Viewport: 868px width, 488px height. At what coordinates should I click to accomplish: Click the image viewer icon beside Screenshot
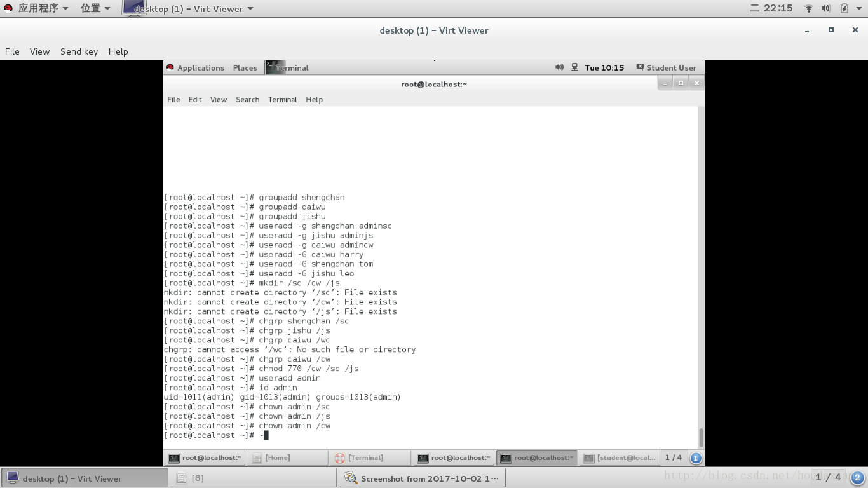point(350,478)
